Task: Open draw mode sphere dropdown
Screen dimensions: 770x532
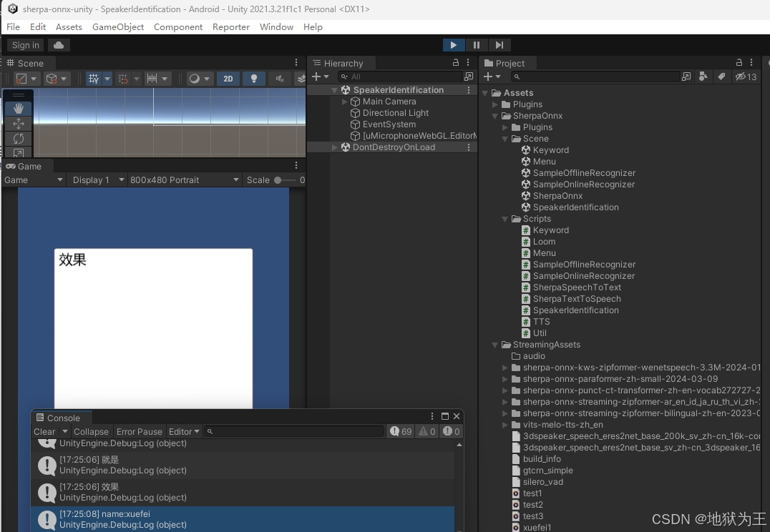Action: [x=200, y=79]
